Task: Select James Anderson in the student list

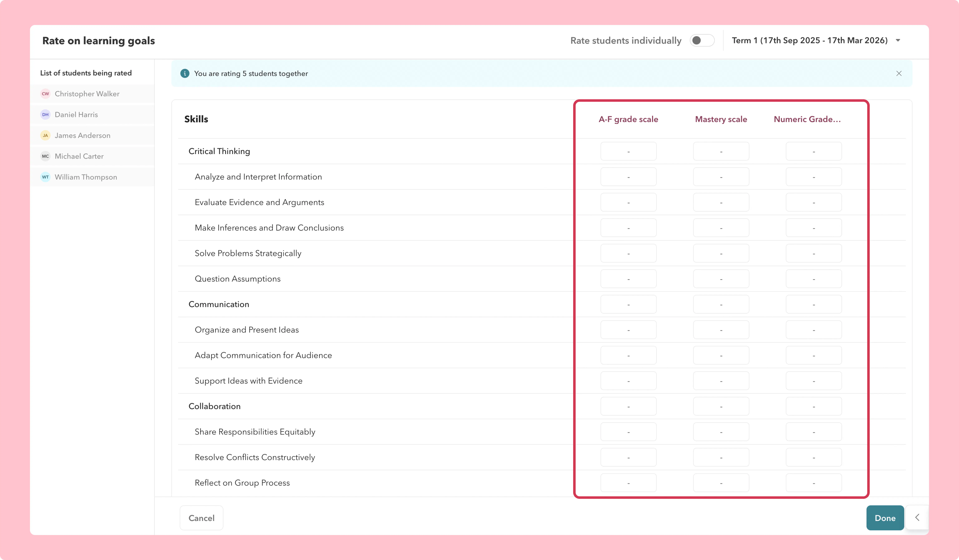Action: [x=92, y=135]
